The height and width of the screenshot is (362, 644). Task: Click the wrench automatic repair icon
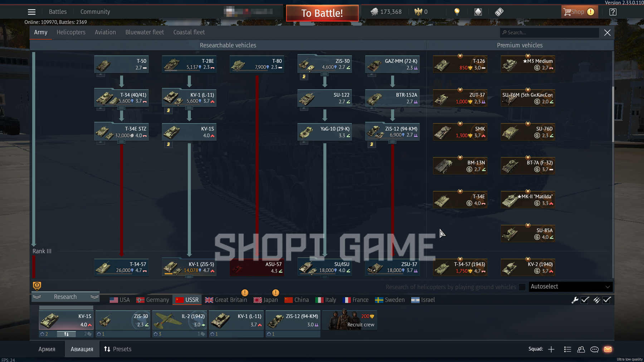pyautogui.click(x=575, y=300)
